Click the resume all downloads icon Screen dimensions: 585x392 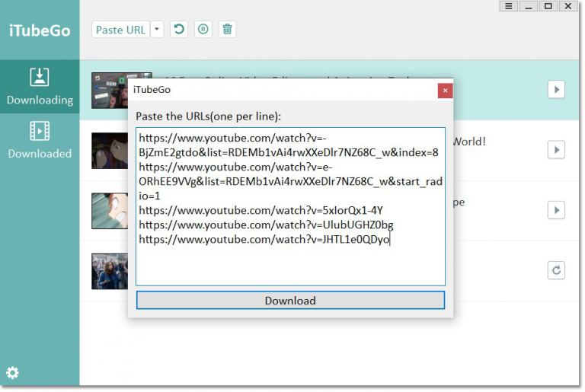179,29
